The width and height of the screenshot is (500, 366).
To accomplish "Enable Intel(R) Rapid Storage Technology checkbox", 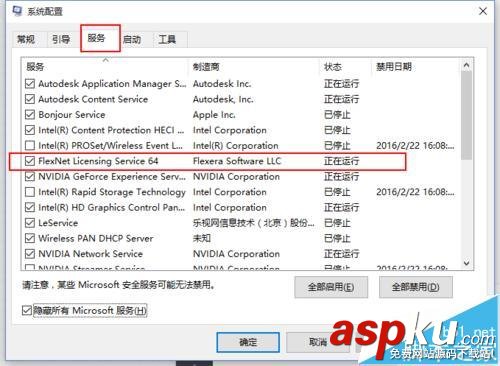I will click(x=30, y=192).
